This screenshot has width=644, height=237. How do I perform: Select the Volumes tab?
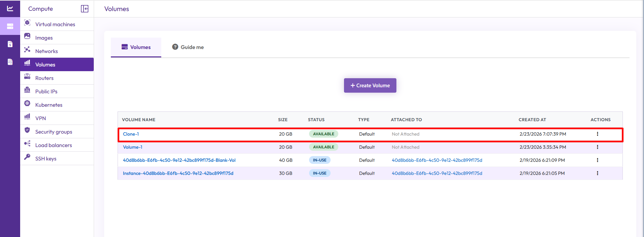click(136, 47)
